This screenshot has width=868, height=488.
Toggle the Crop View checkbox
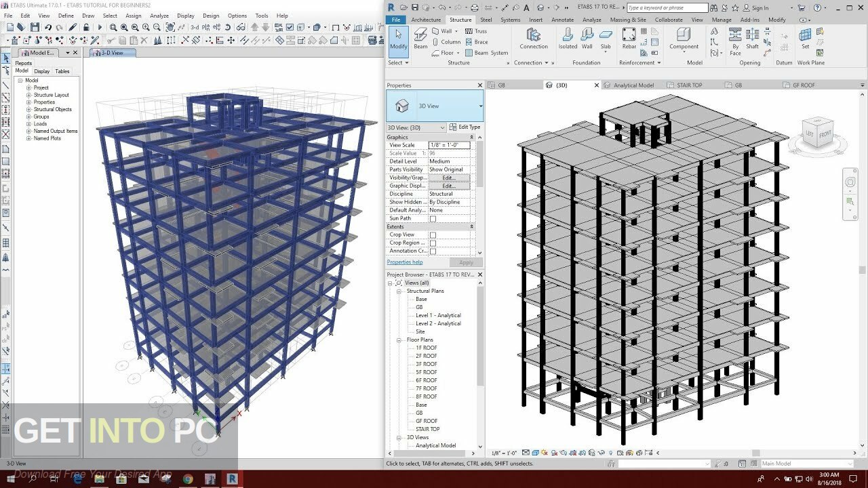433,235
